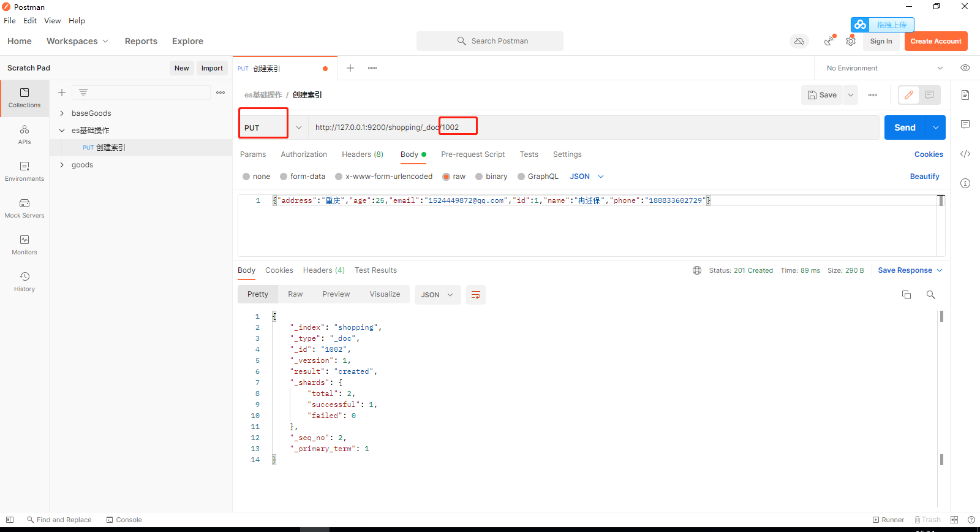
Task: Copy the response body
Action: tap(907, 295)
